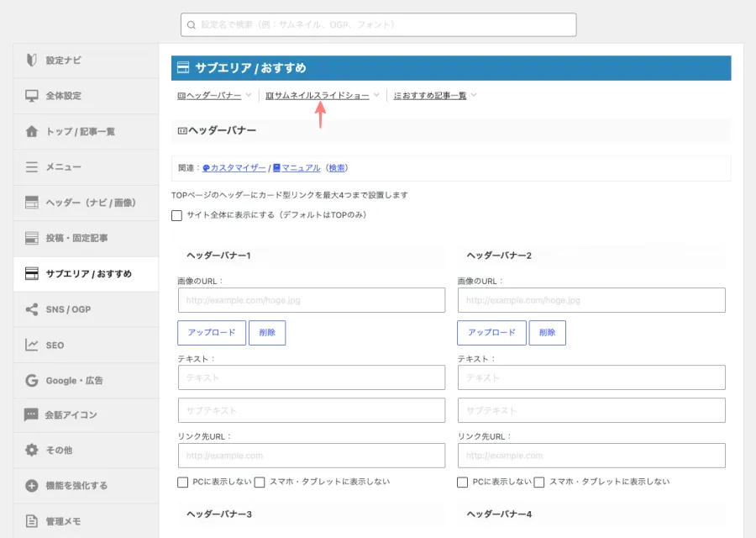756x538 pixels.
Task: Select Google・広告 in the sidebar
Action: (86, 381)
